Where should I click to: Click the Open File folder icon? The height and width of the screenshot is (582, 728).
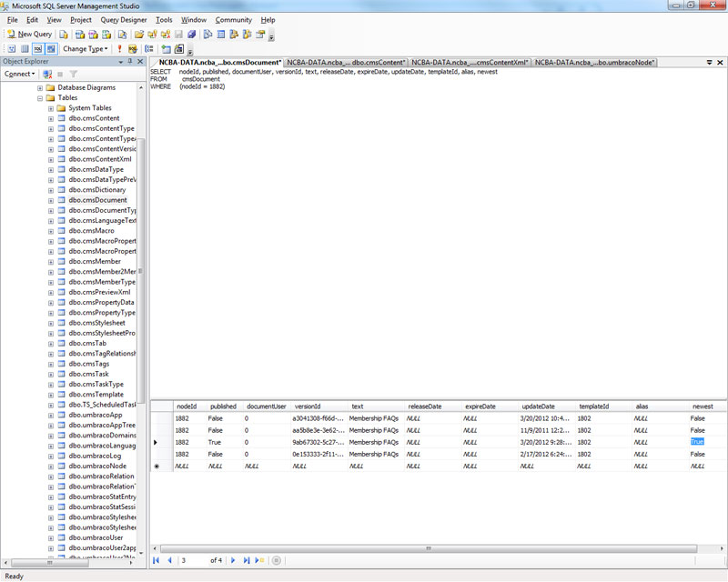(x=139, y=35)
